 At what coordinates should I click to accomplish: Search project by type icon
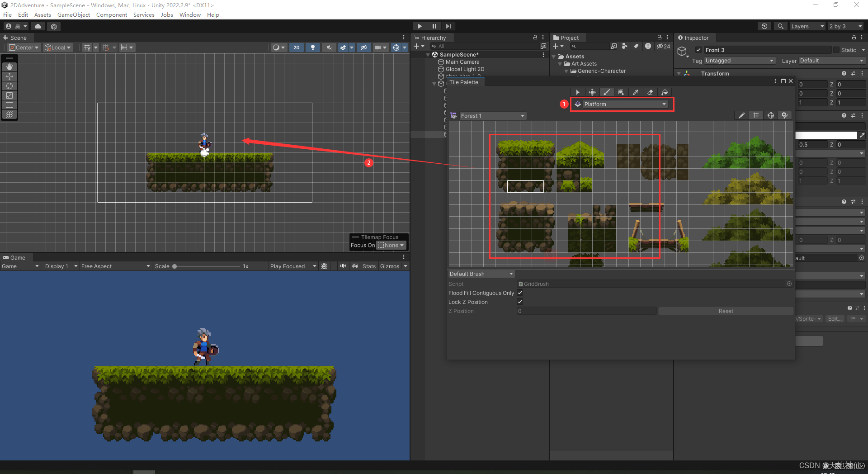624,46
